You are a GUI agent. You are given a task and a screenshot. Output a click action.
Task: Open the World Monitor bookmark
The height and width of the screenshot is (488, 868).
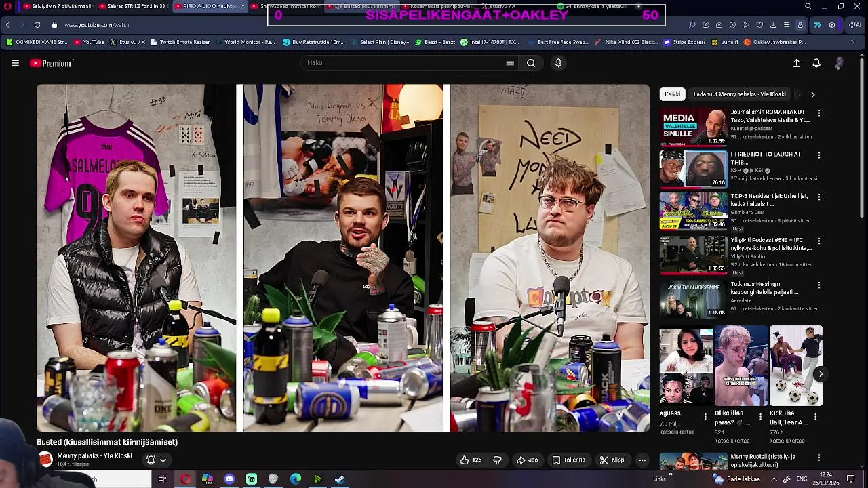(x=245, y=42)
